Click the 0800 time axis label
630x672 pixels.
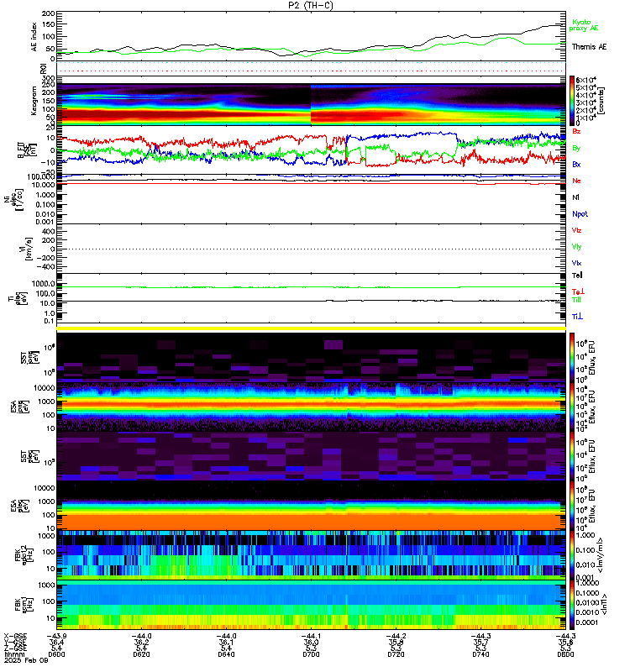point(565,654)
